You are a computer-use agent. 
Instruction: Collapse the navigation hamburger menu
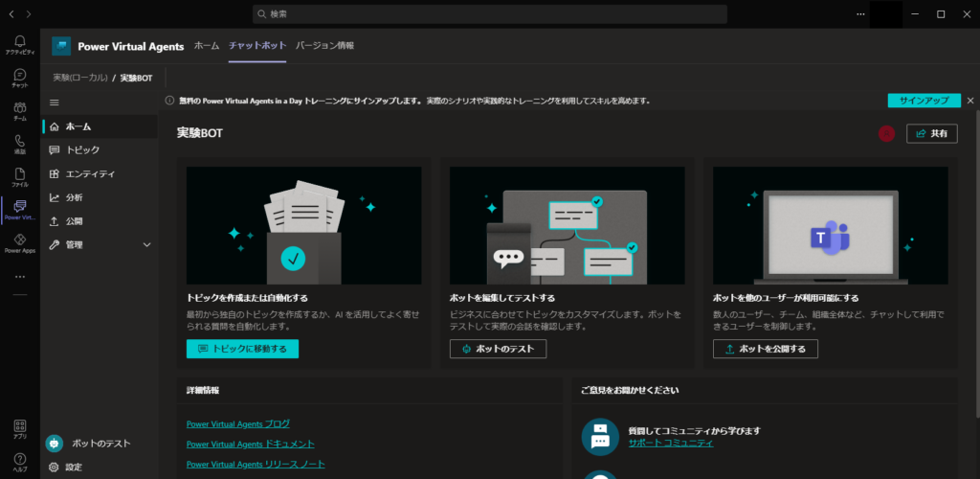55,103
